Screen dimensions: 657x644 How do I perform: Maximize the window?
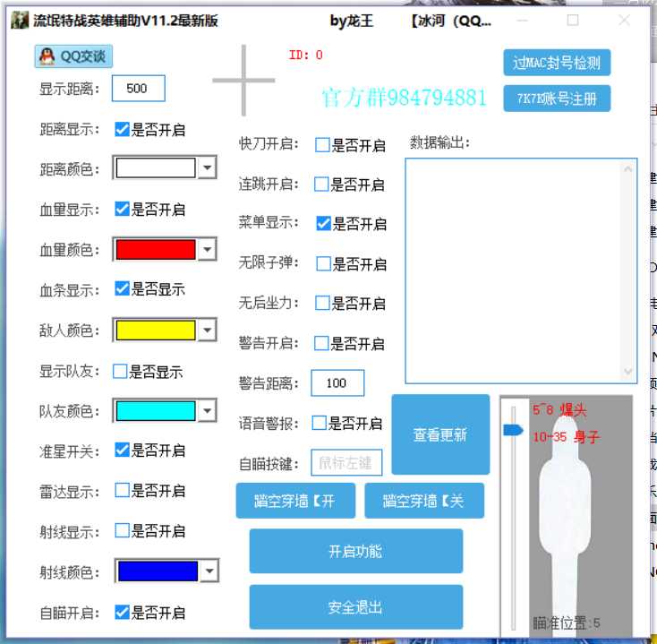[573, 20]
